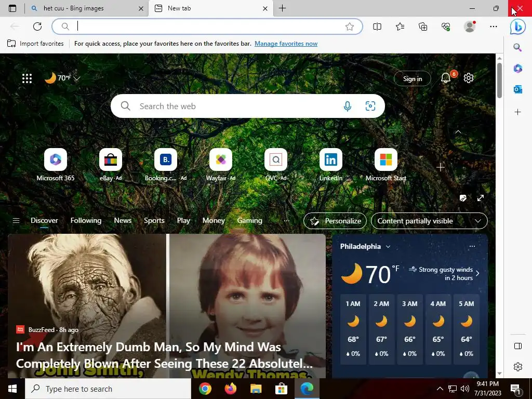Open Bing Chat sidebar icon
The image size is (532, 399).
518,27
